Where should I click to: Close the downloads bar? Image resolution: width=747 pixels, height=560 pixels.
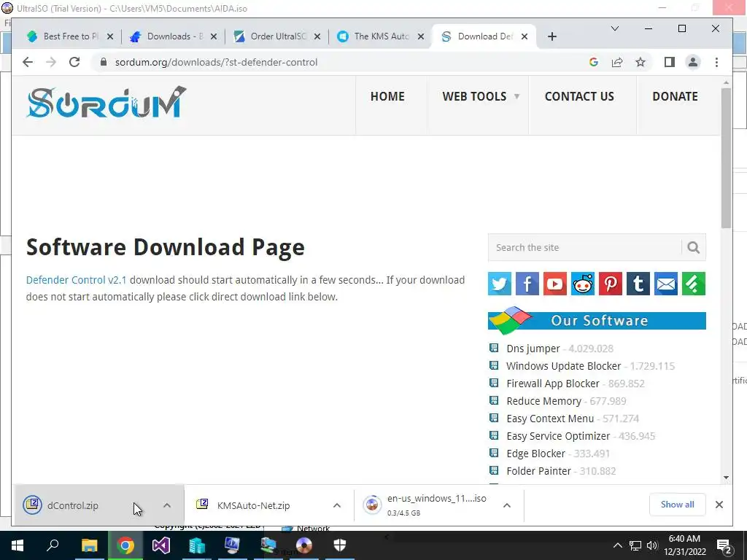[719, 505]
